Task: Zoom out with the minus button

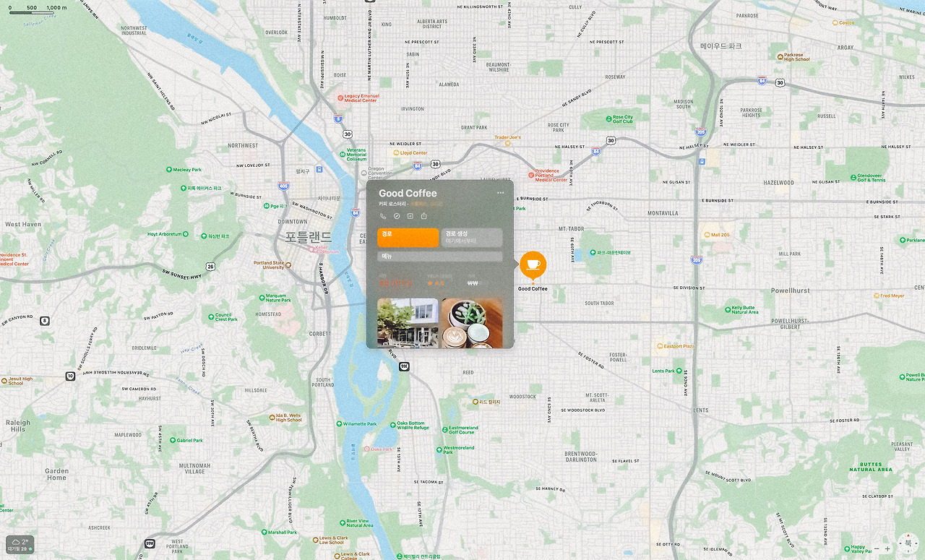Action: point(877,549)
